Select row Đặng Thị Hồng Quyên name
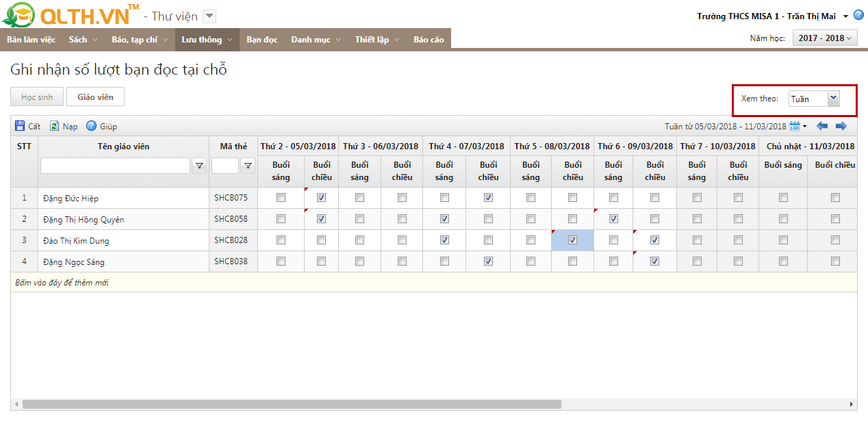This screenshot has width=868, height=421. point(83,220)
